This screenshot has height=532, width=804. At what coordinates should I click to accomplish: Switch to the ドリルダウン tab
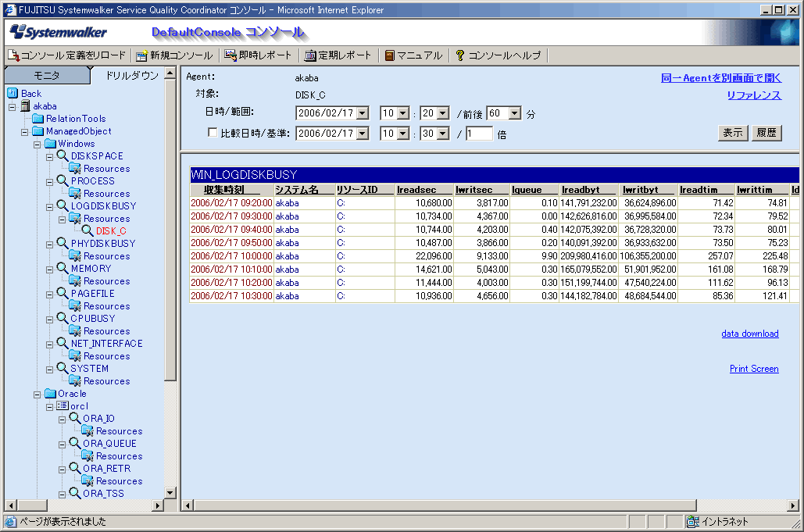[132, 75]
